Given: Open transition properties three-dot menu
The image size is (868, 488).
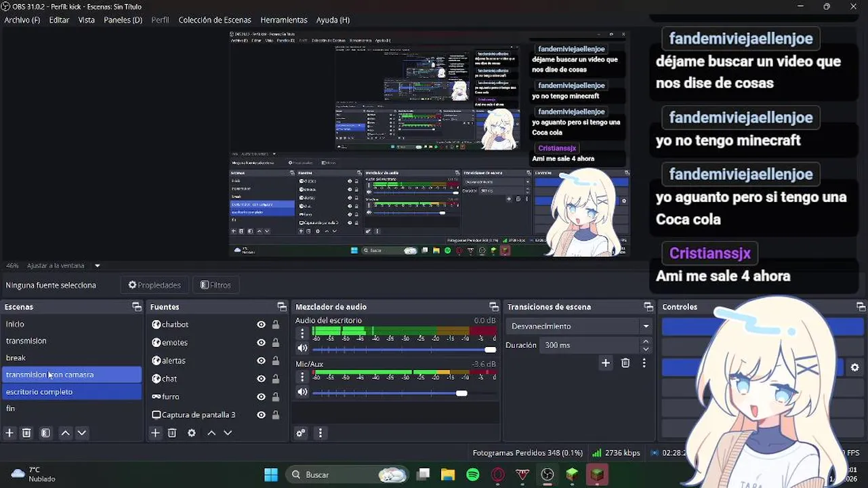Looking at the screenshot, I should (644, 363).
